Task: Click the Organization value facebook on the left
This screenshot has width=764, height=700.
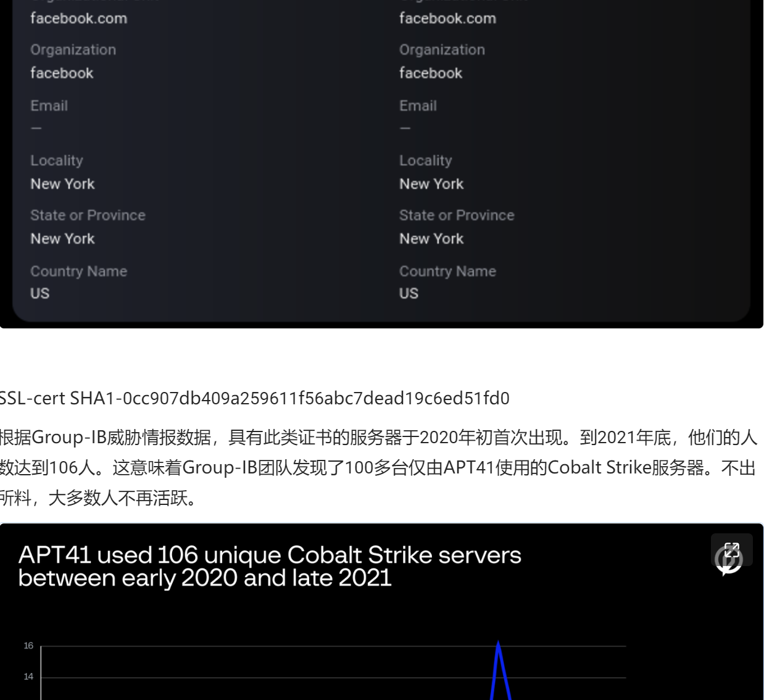Action: pyautogui.click(x=61, y=73)
